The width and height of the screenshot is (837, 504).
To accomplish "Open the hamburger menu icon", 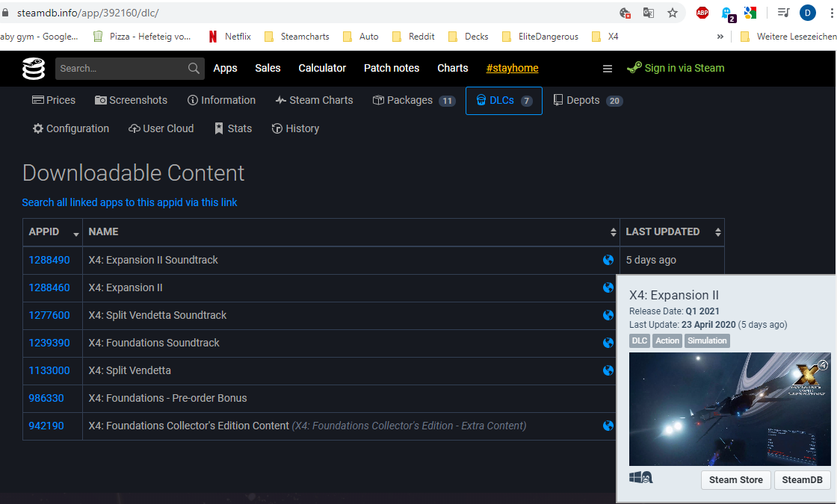I will click(x=608, y=68).
